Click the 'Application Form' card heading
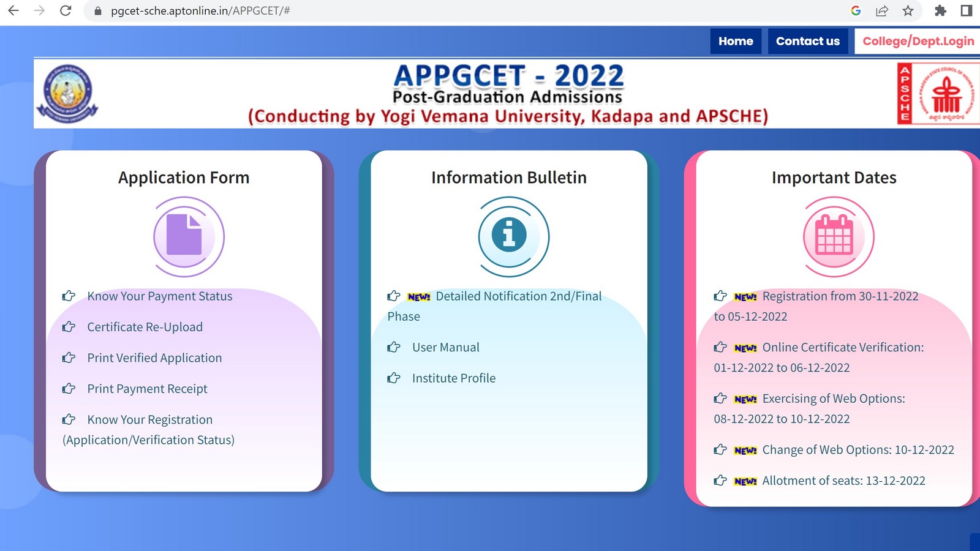980x551 pixels. [184, 178]
